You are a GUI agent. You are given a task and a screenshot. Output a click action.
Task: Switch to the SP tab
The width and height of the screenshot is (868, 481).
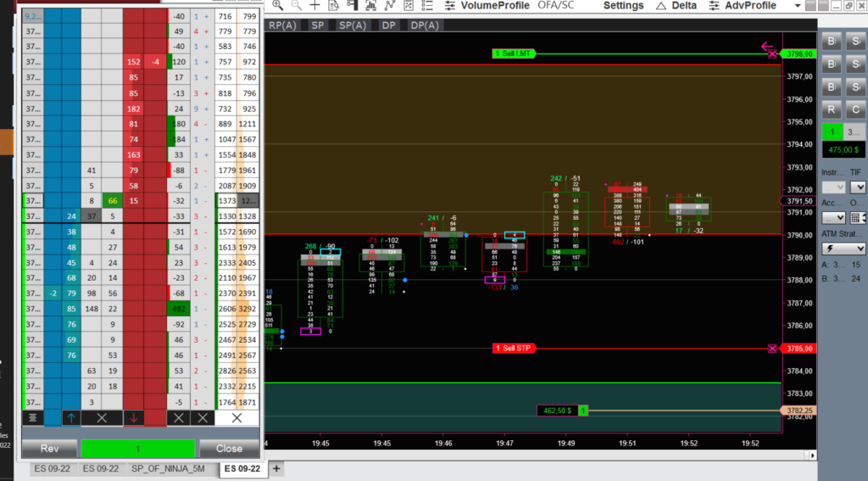click(317, 25)
